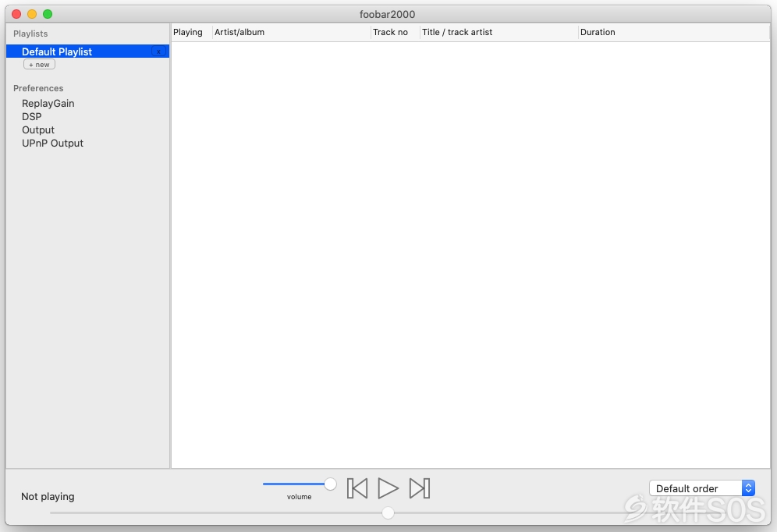Click the seek bar knob
The height and width of the screenshot is (532, 777).
[388, 512]
